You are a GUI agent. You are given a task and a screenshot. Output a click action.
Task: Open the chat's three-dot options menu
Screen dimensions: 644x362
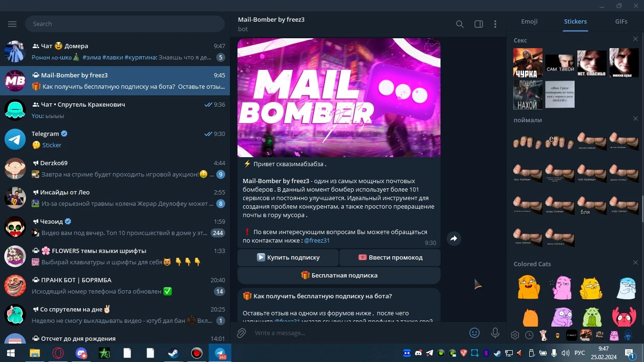click(x=495, y=24)
